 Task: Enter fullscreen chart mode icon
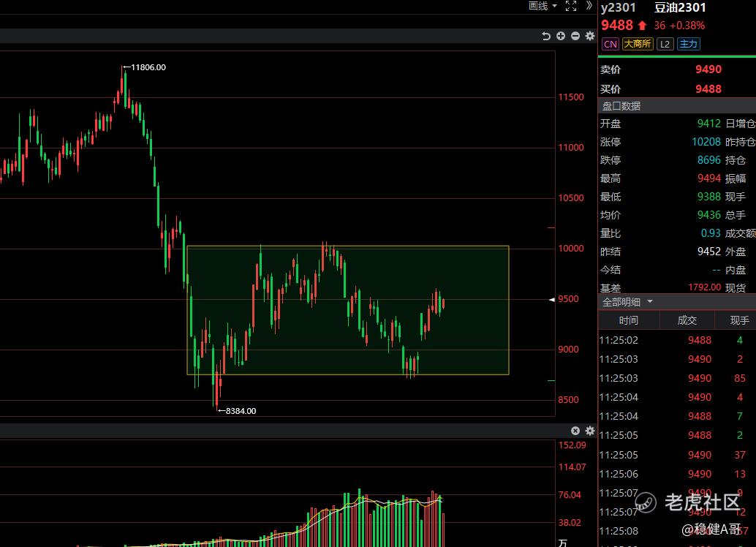pos(571,6)
